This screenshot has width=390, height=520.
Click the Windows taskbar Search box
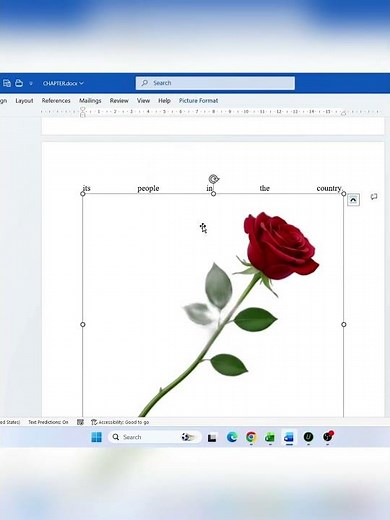[155, 437]
